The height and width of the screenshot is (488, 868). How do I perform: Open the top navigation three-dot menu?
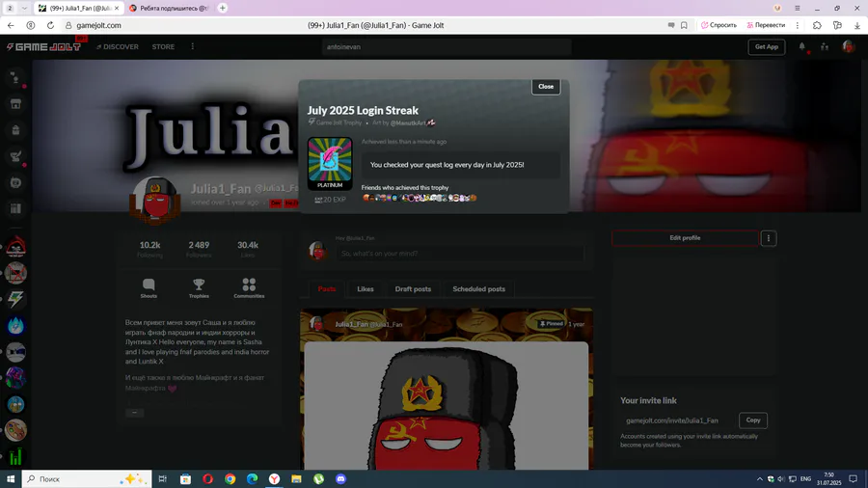coord(193,47)
